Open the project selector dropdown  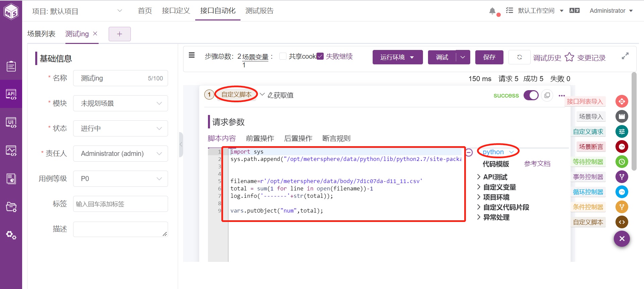[77, 11]
